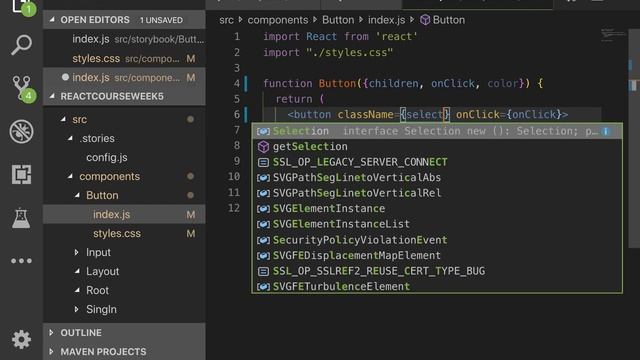Click the 'return (' statement on line 5
The width and height of the screenshot is (640, 360).
[x=299, y=99]
